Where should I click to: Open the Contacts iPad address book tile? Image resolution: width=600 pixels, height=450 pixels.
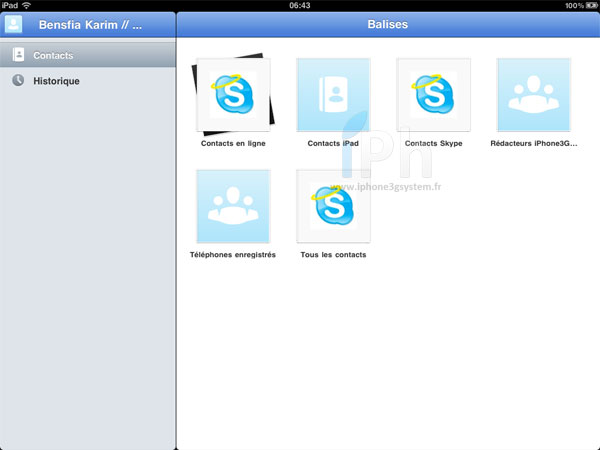click(333, 95)
